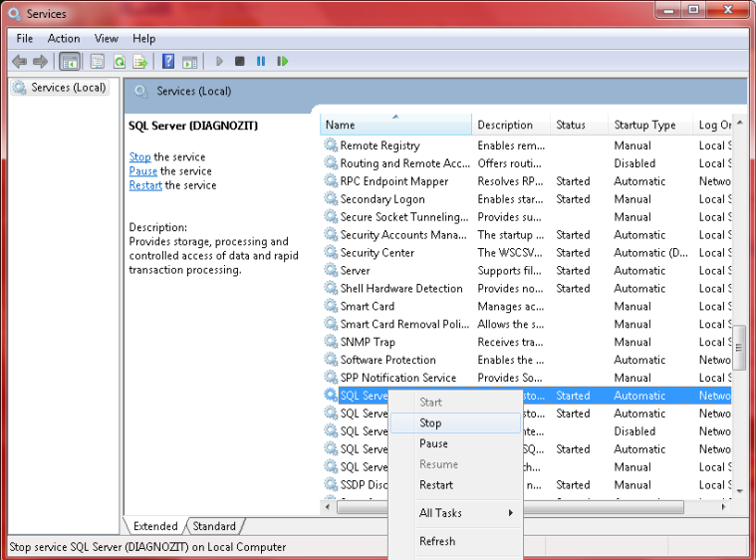This screenshot has width=756, height=560.
Task: Sort by the Status column header
Action: pos(579,125)
